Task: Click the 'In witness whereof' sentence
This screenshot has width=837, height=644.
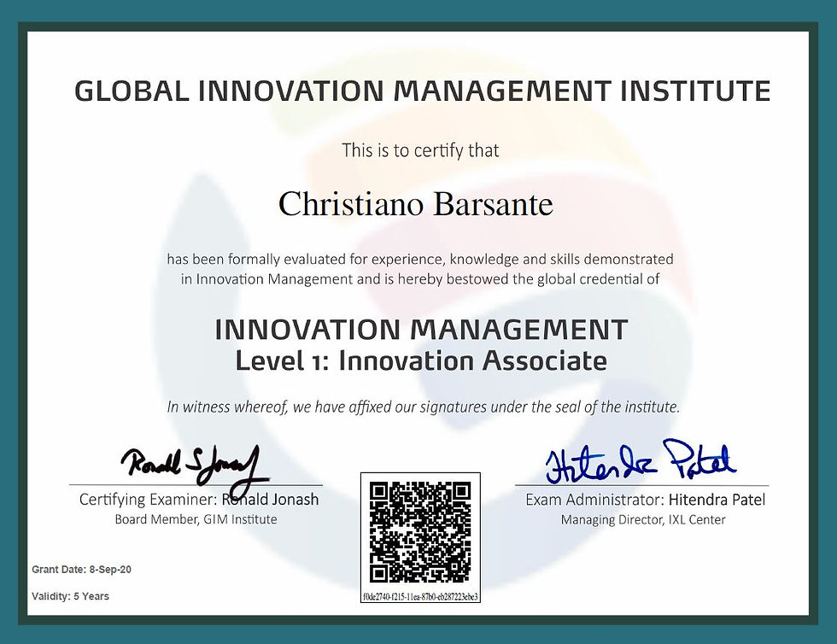Action: pyautogui.click(x=423, y=407)
